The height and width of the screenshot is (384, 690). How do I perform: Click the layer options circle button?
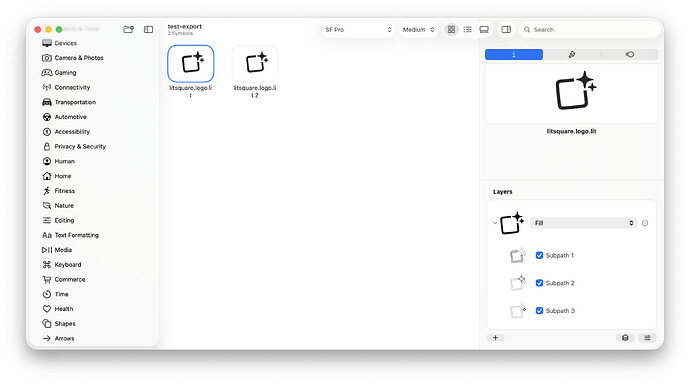pyautogui.click(x=645, y=223)
